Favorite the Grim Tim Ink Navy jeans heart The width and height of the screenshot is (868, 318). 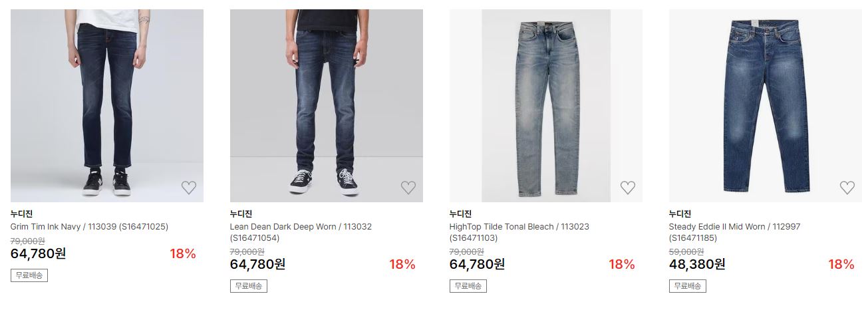click(189, 188)
